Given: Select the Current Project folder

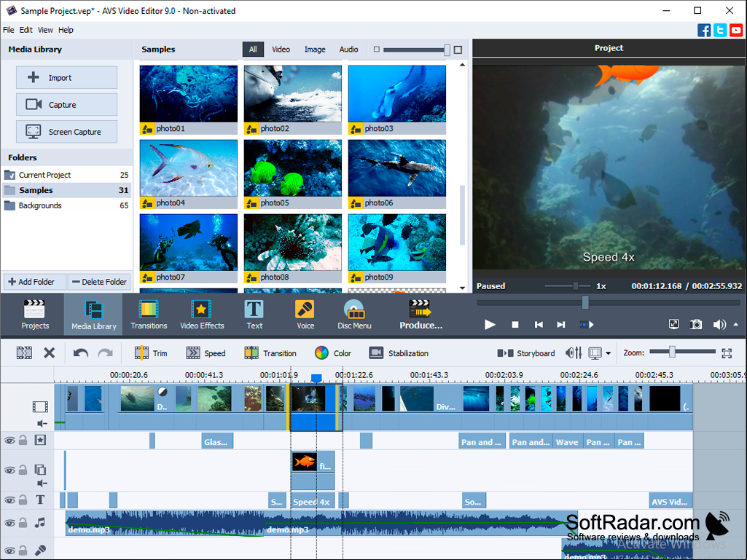Looking at the screenshot, I should (67, 175).
